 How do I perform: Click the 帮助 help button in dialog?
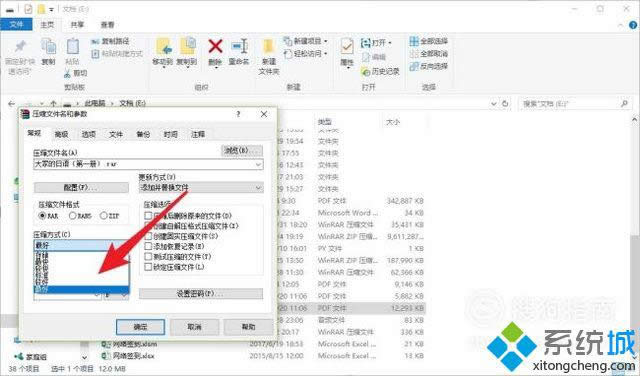coord(249,327)
